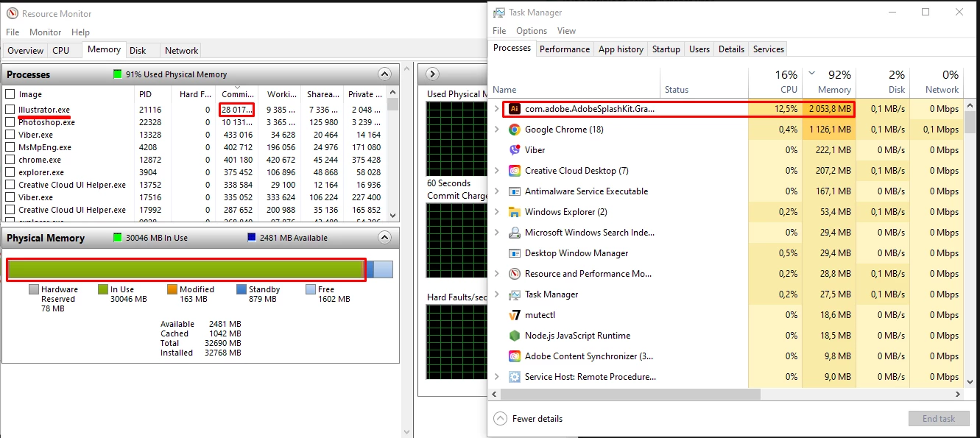Click the Node.js JavaScript Runtime icon
This screenshot has height=438, width=980.
click(x=515, y=336)
